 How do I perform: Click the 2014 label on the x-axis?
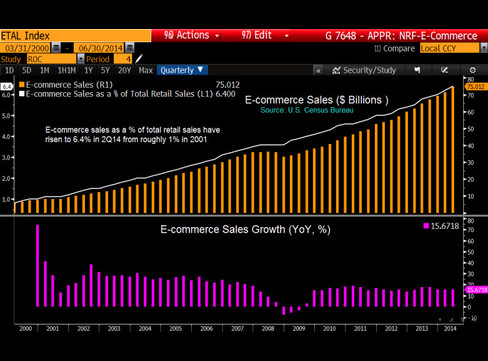coord(450,329)
